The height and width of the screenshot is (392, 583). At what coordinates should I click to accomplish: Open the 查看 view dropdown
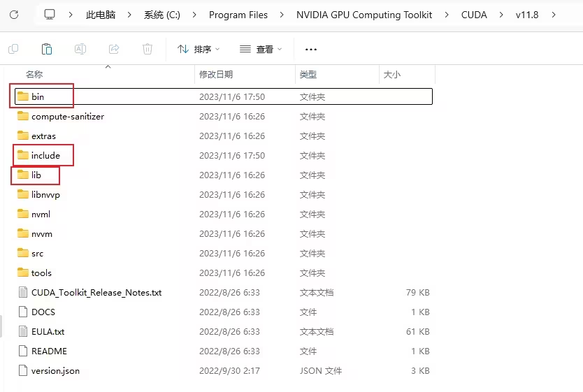pos(261,49)
